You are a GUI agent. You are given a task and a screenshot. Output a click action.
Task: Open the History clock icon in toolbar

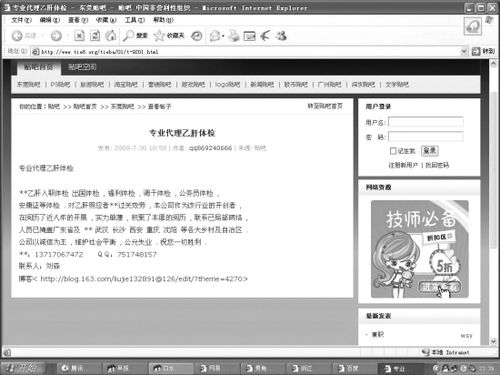(x=196, y=36)
